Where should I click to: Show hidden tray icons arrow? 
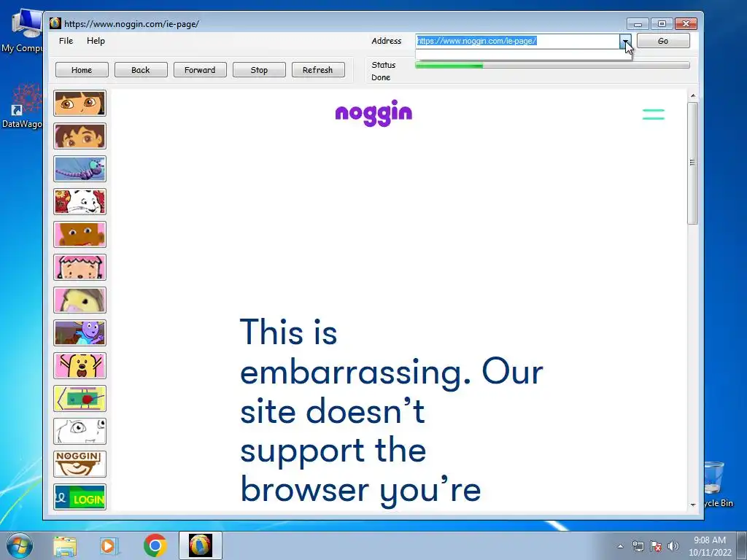pos(620,546)
